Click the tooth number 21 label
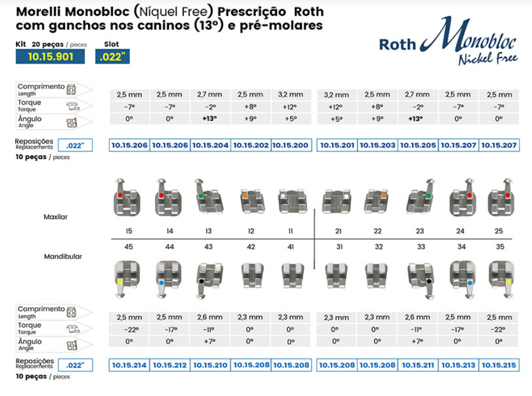The height and width of the screenshot is (396, 532). [338, 231]
